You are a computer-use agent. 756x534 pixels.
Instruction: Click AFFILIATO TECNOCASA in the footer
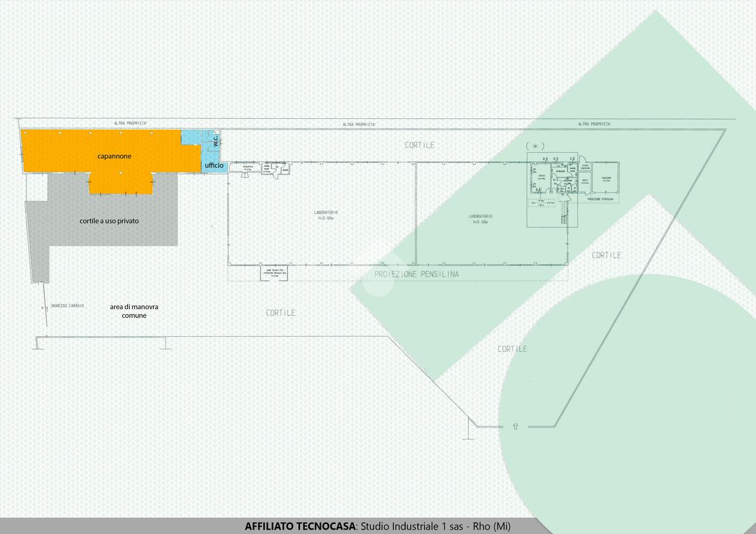[x=300, y=526]
